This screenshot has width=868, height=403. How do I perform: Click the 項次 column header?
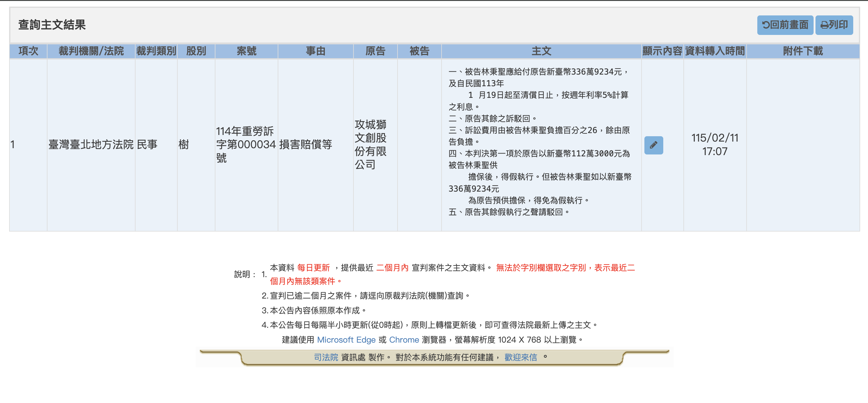28,51
